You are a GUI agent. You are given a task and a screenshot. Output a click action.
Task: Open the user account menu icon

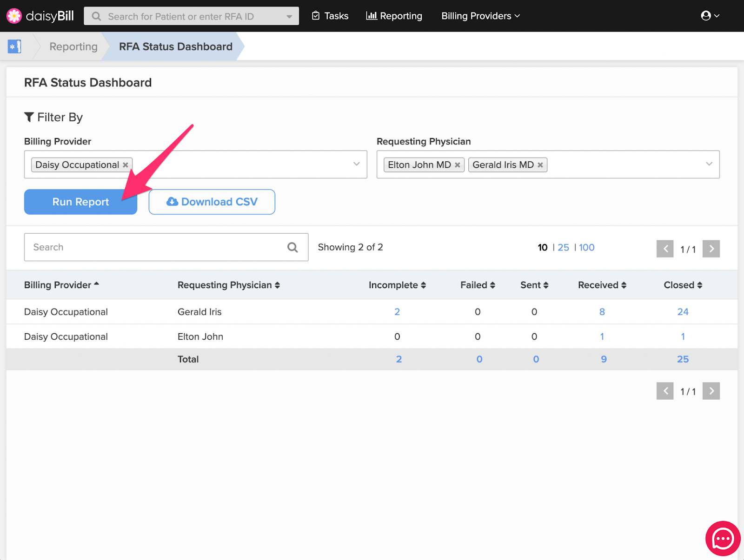[x=710, y=16]
